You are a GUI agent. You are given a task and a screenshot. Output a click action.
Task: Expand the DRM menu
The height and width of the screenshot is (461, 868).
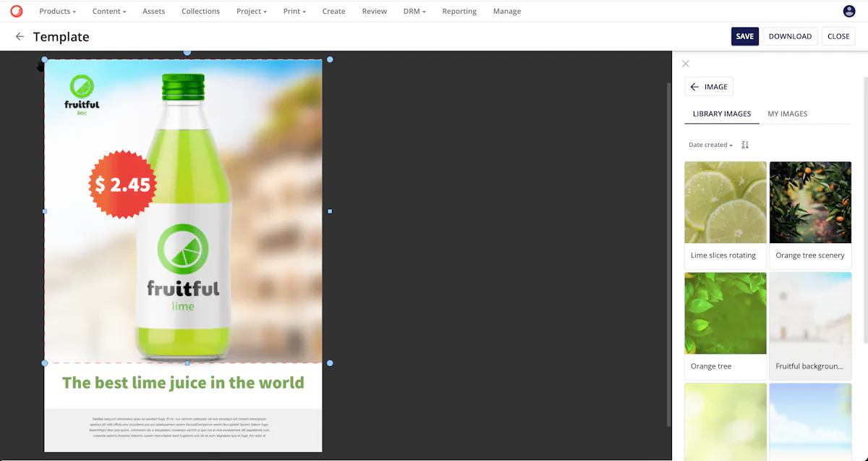click(414, 12)
